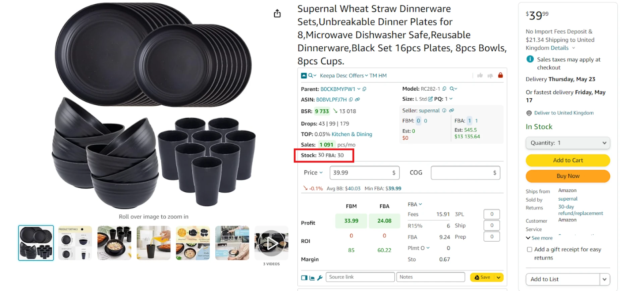Click the thumbs up rating icon
Viewport: 644px width, 291px height.
click(x=480, y=76)
